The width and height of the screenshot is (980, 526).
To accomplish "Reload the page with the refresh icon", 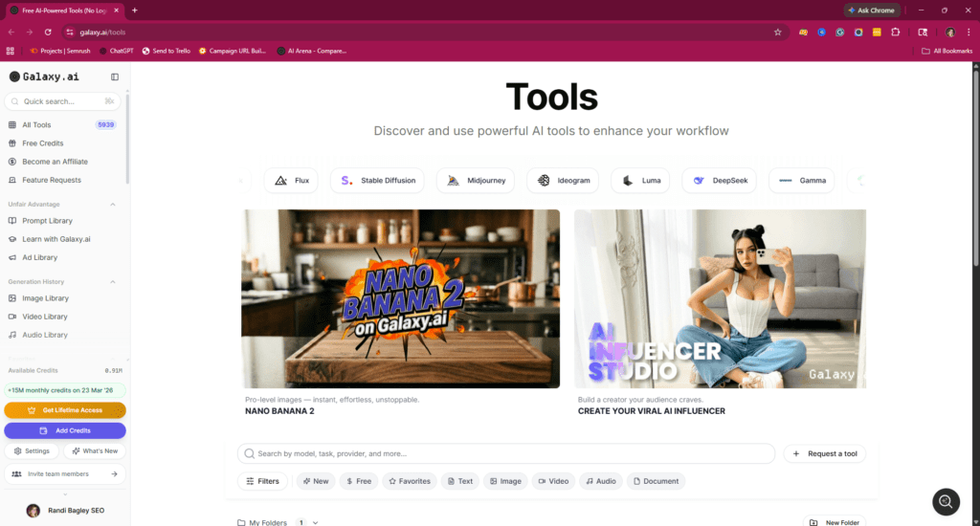I will pyautogui.click(x=48, y=32).
